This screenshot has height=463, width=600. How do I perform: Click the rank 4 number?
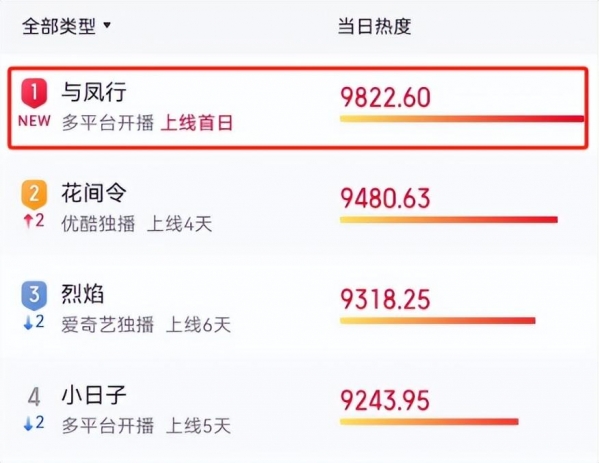click(34, 397)
